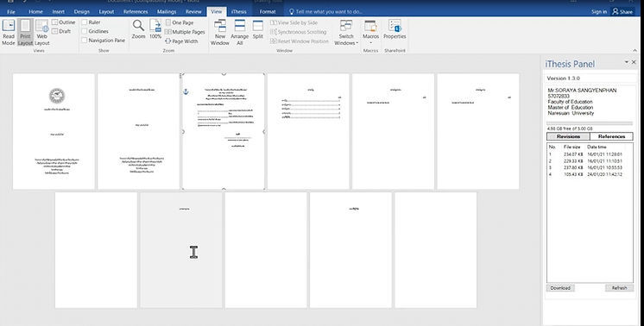The width and height of the screenshot is (644, 326).
Task: Split the document window
Action: [x=258, y=29]
